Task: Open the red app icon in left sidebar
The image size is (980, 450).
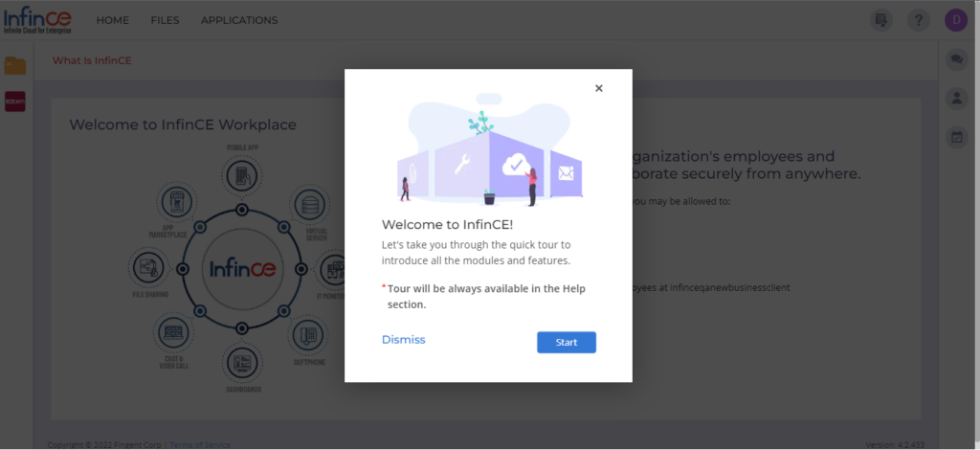Action: 15,101
